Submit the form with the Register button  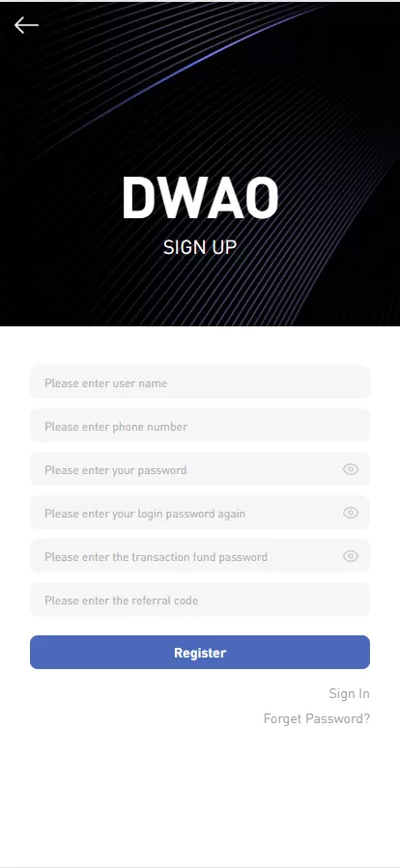click(x=200, y=652)
